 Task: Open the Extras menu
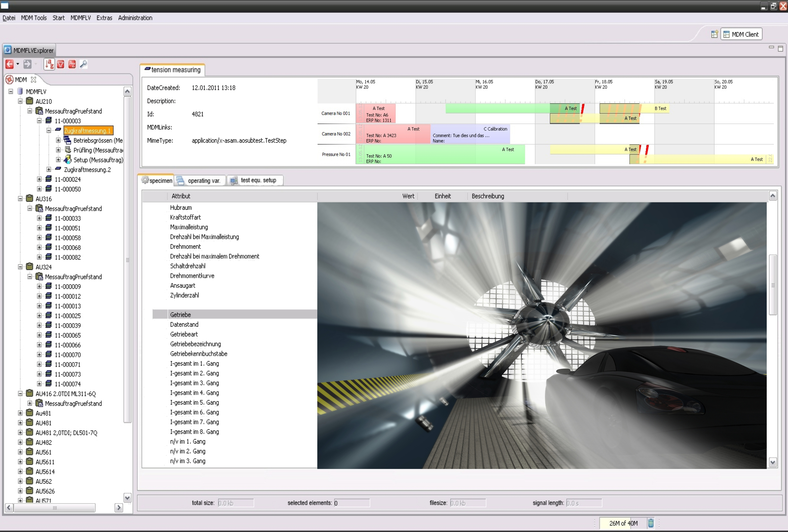tap(105, 18)
